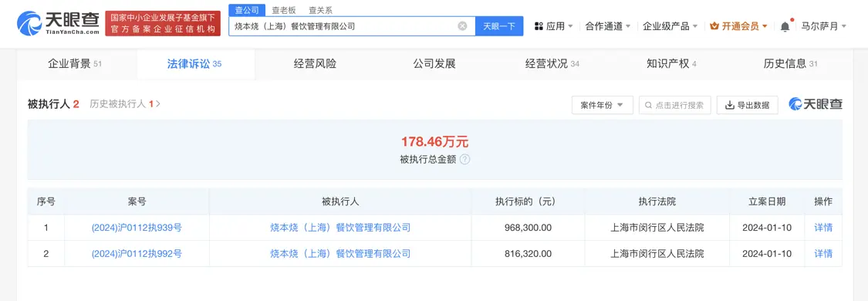Screen dimensions: 868x301
Task: Click the 案号 column header
Action: 137,202
